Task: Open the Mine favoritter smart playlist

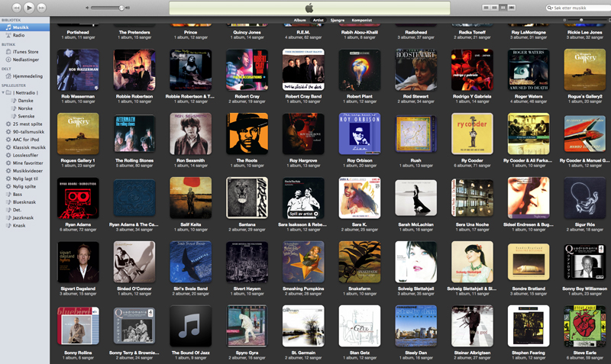Action: pos(24,163)
